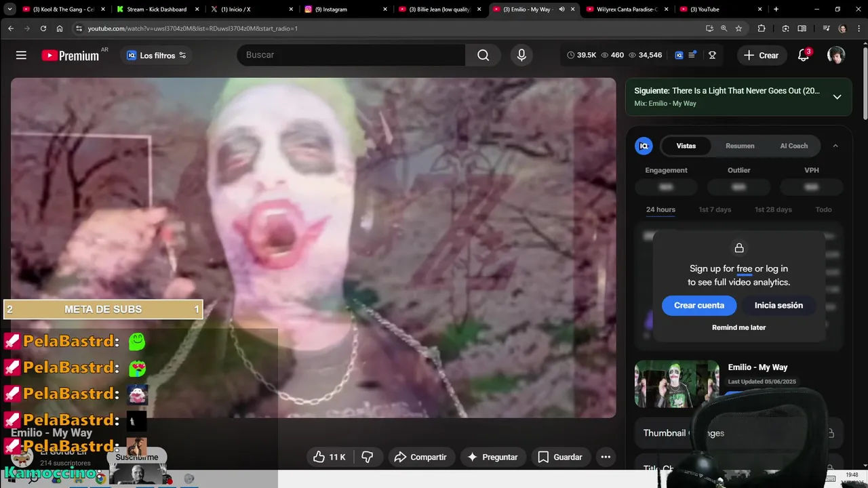
Task: Open the media controls icon in Chrome toolbar
Action: (826, 28)
